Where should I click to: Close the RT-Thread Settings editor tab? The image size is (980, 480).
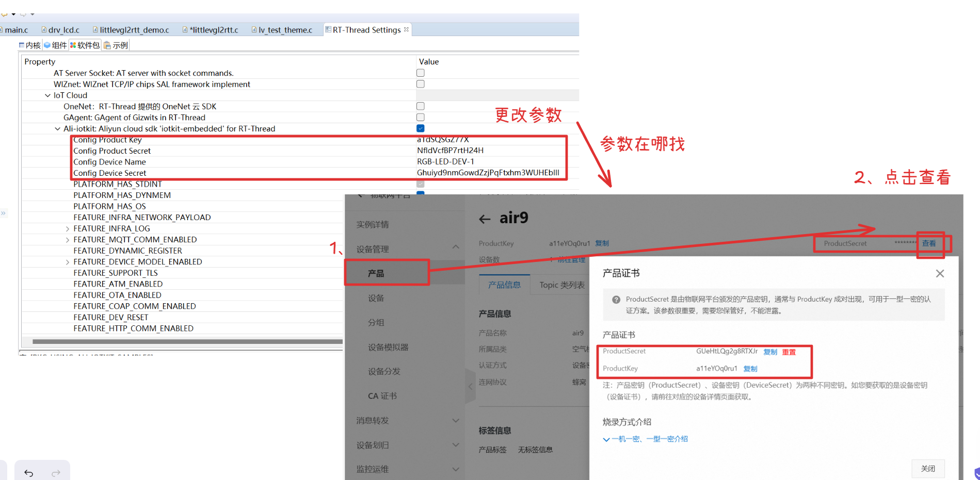point(407,29)
